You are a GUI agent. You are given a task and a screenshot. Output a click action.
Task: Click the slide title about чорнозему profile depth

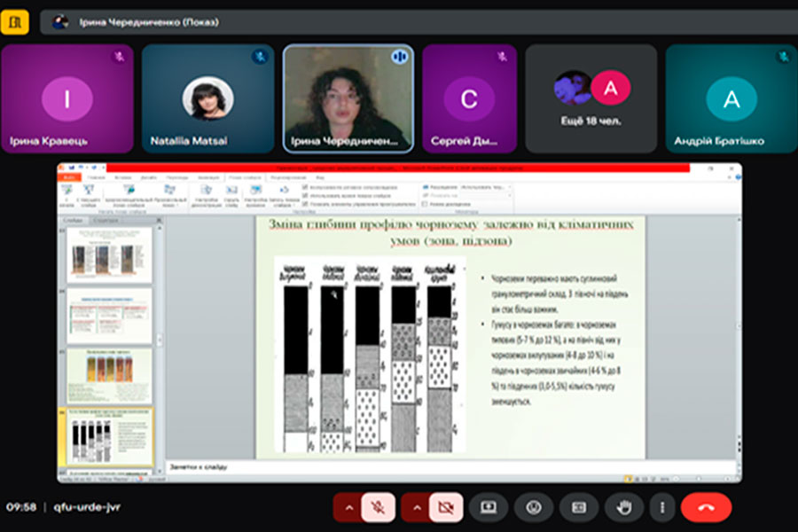451,232
